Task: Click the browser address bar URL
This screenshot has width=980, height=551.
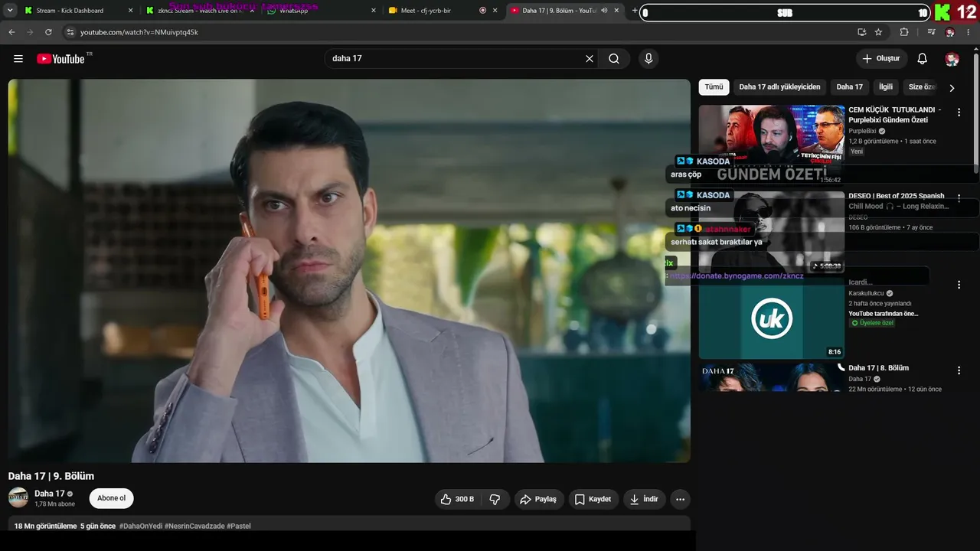Action: click(139, 32)
